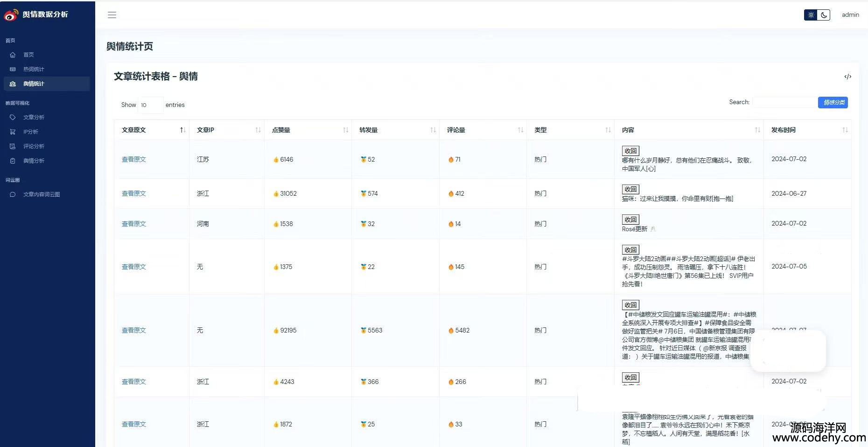The width and height of the screenshot is (868, 447).
Task: Click the 文章内容词云图 icon
Action: pos(13,194)
